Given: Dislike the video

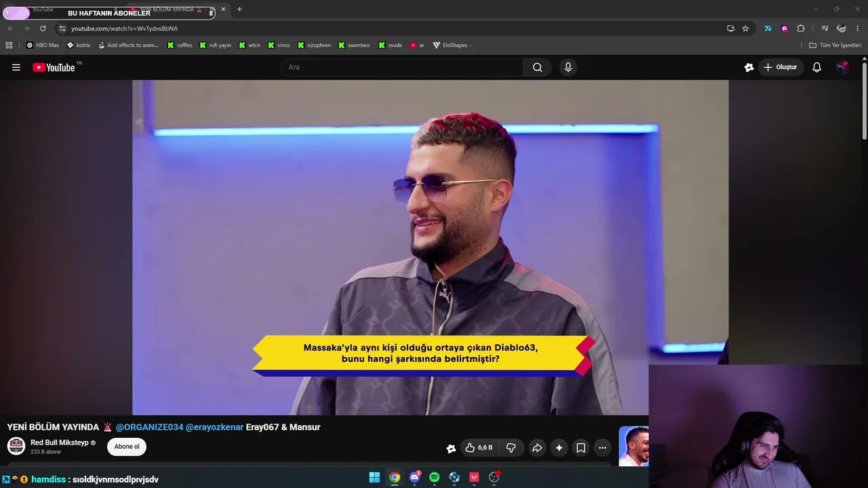Looking at the screenshot, I should (x=511, y=448).
